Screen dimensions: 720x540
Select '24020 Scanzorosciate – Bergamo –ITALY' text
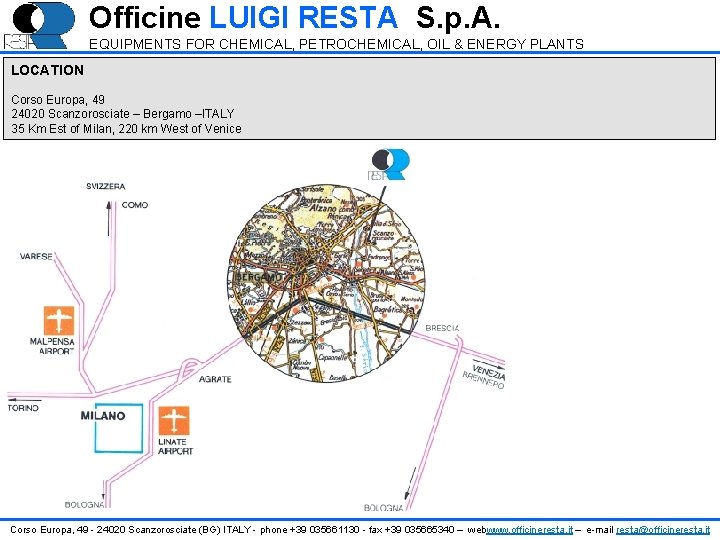[123, 113]
